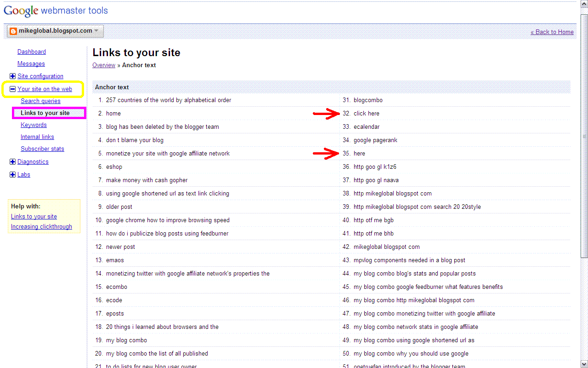
Task: Select Links to your site in the sidebar
Action: pyautogui.click(x=45, y=113)
